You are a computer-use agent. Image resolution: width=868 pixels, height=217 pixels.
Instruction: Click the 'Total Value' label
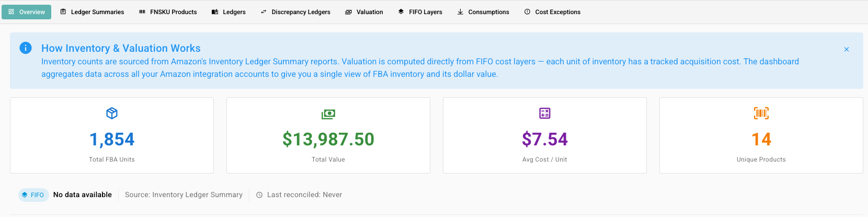[328, 159]
